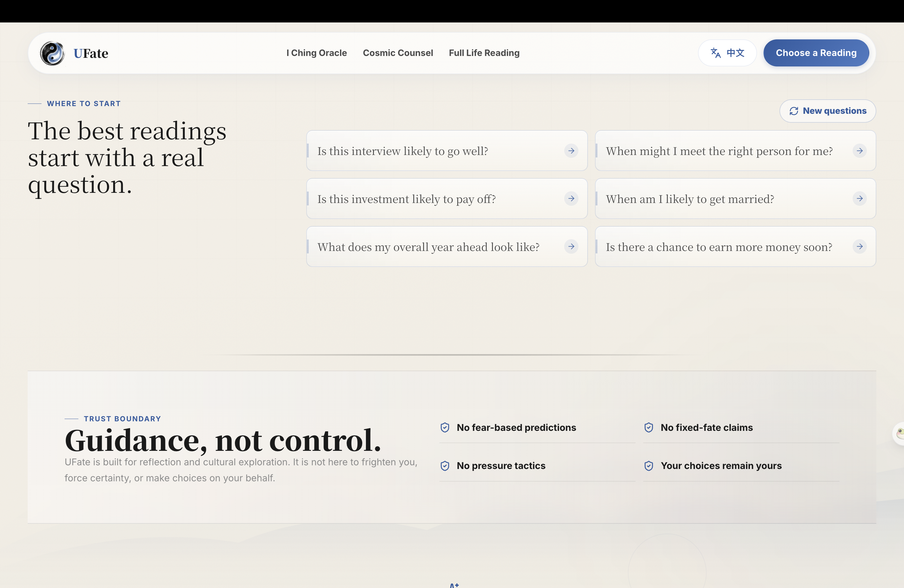The image size is (904, 588).
Task: Click the refresh icon in New questions
Action: (x=794, y=111)
